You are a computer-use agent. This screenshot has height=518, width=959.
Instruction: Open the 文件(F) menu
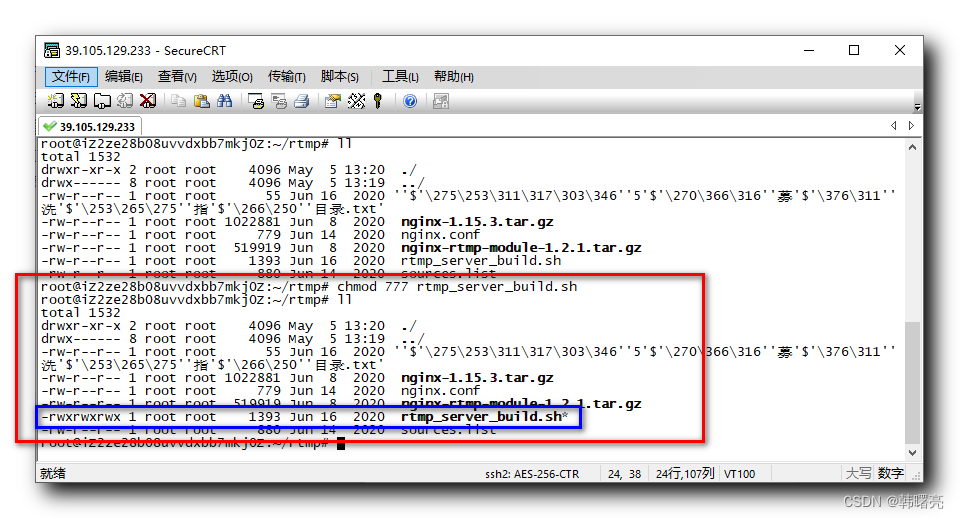coord(70,77)
